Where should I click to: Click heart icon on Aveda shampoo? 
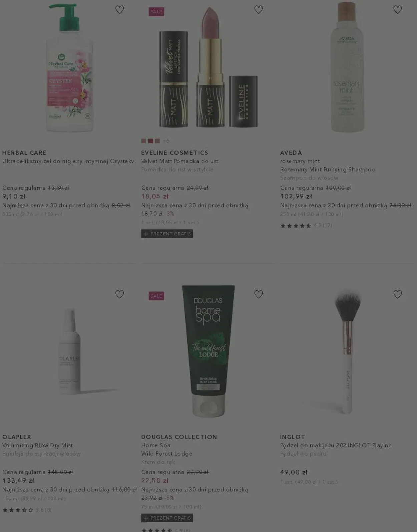[397, 10]
